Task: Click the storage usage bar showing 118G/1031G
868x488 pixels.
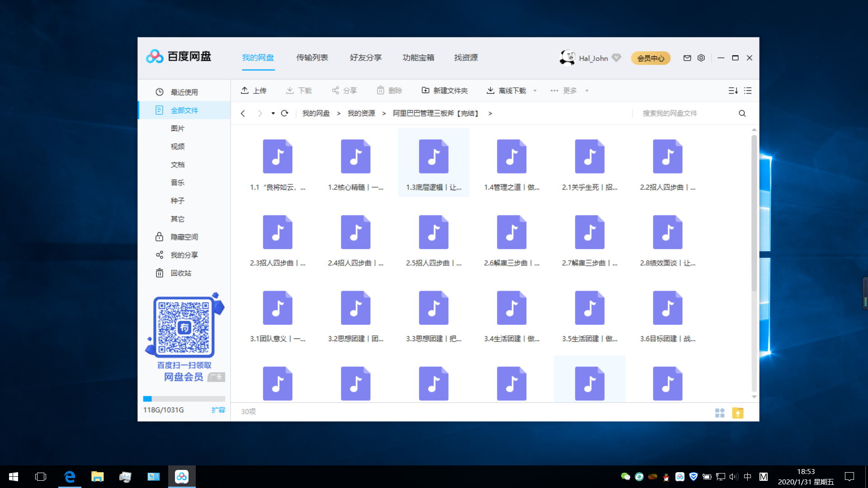Action: 184,399
